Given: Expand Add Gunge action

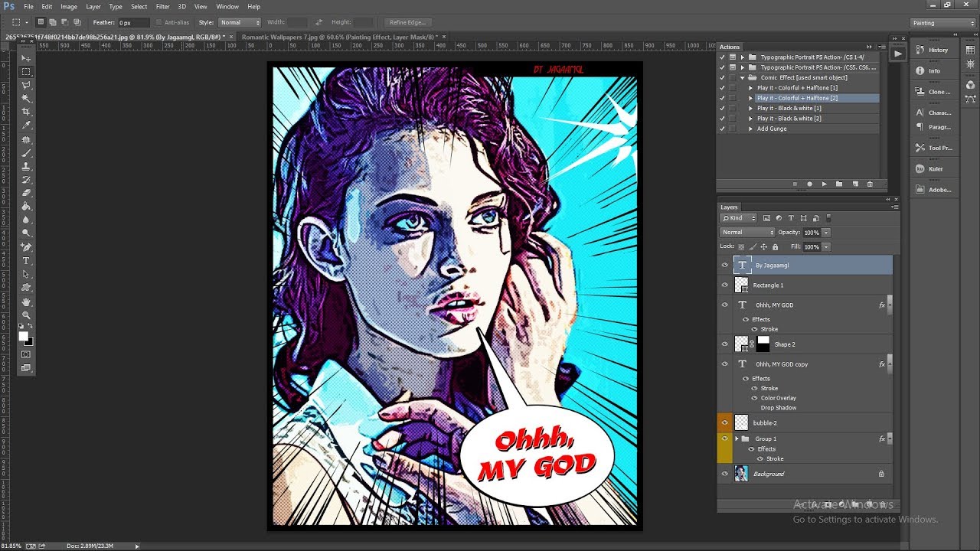Looking at the screenshot, I should click(x=751, y=129).
